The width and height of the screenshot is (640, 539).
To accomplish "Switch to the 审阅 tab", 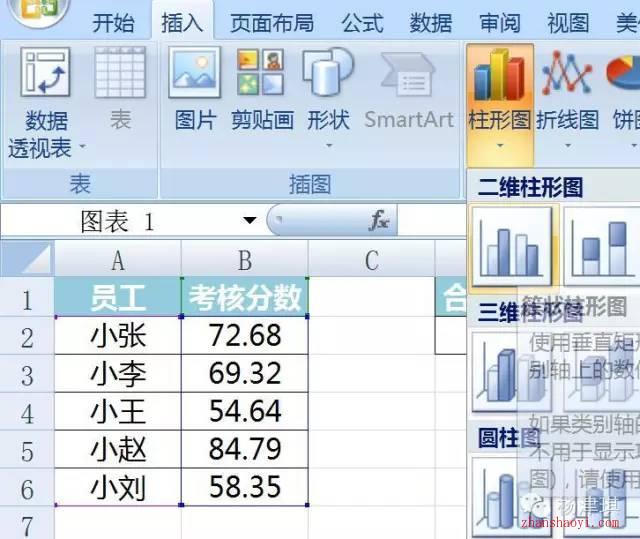I will pos(500,23).
